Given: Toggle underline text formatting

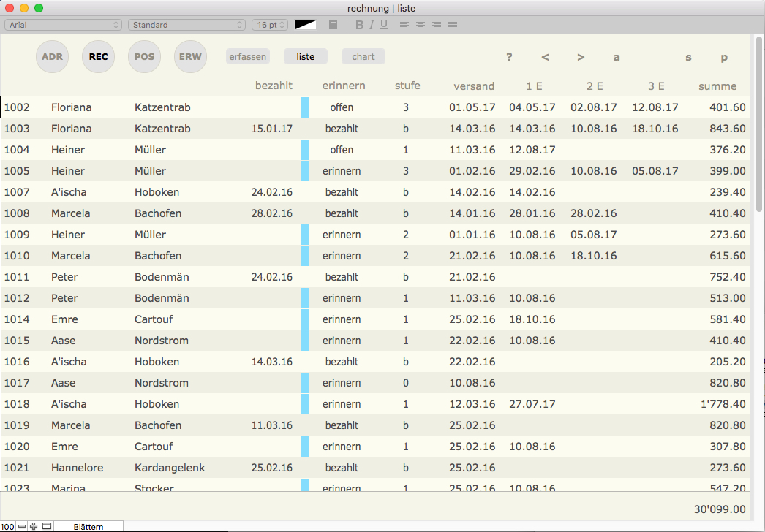Looking at the screenshot, I should tap(384, 25).
